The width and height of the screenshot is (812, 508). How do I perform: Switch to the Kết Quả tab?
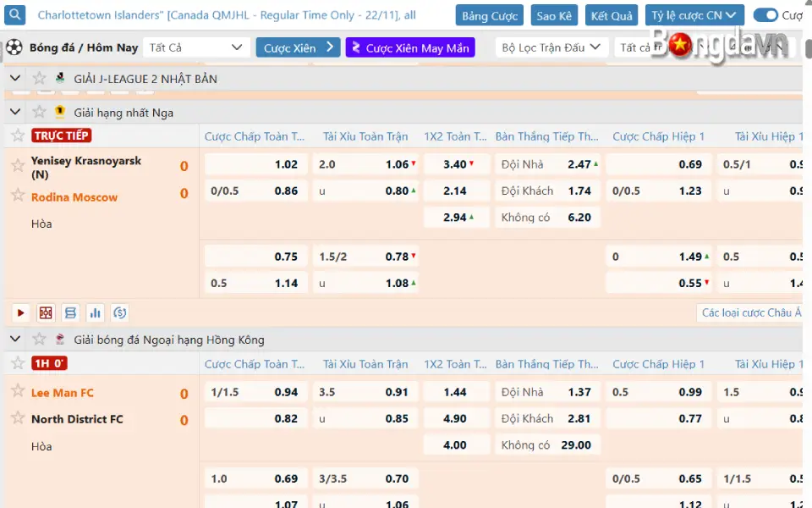(x=612, y=15)
